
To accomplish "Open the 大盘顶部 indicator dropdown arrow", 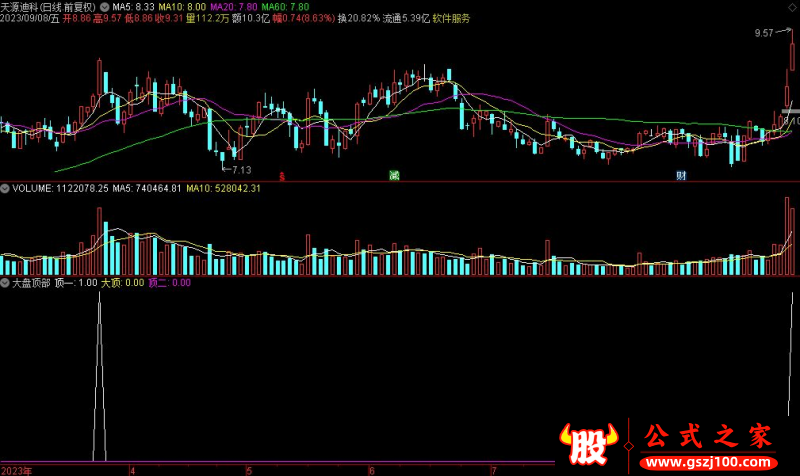I will [x=5, y=283].
